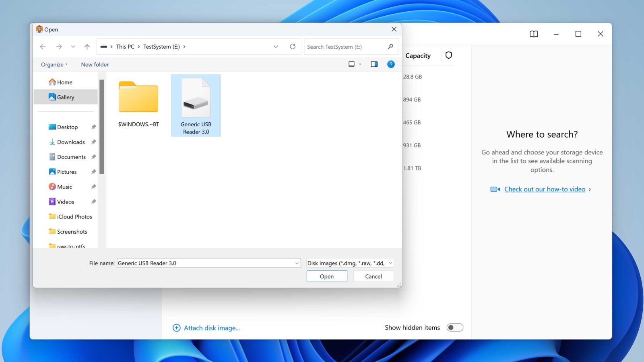Click New folder in the toolbar
The width and height of the screenshot is (644, 362).
click(95, 64)
